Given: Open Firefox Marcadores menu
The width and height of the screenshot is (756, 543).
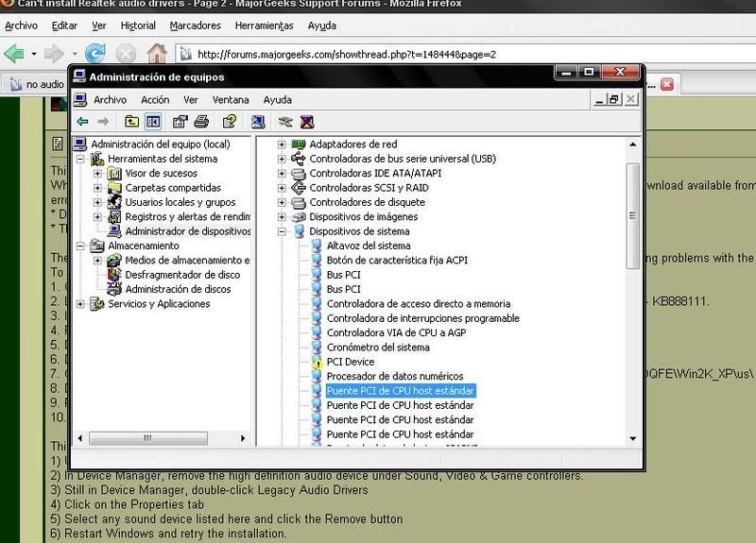Looking at the screenshot, I should pos(196,25).
